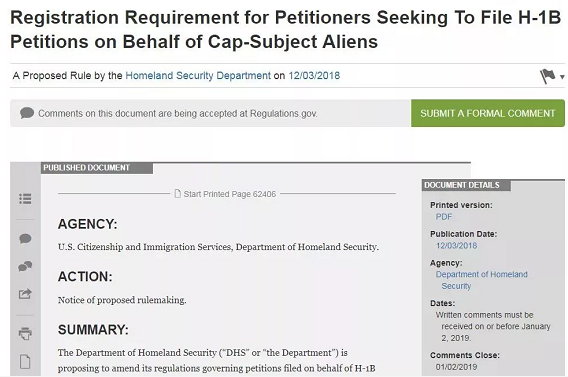The image size is (568, 377).
Task: Click the 12/03/2018 date link in byline
Action: 314,75
